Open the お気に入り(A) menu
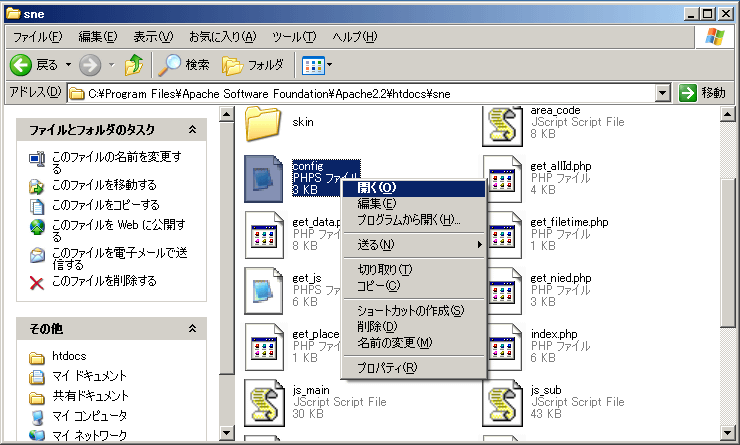 (223, 37)
